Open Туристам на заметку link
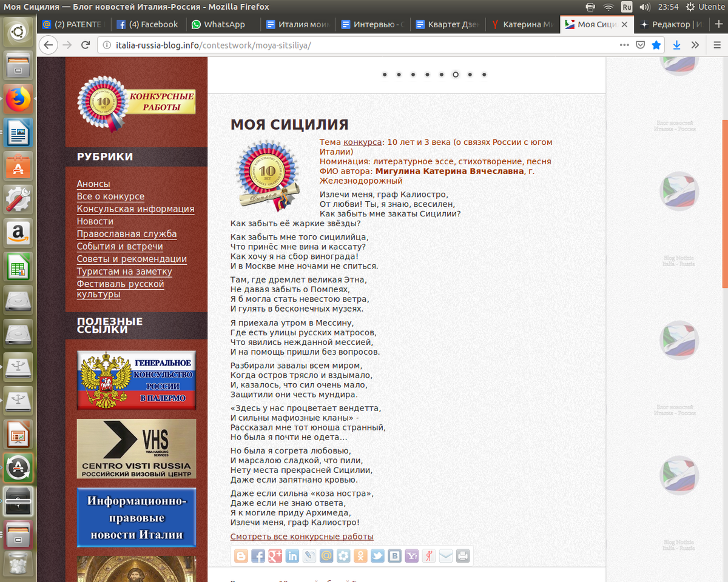Image resolution: width=728 pixels, height=582 pixels. pos(124,271)
